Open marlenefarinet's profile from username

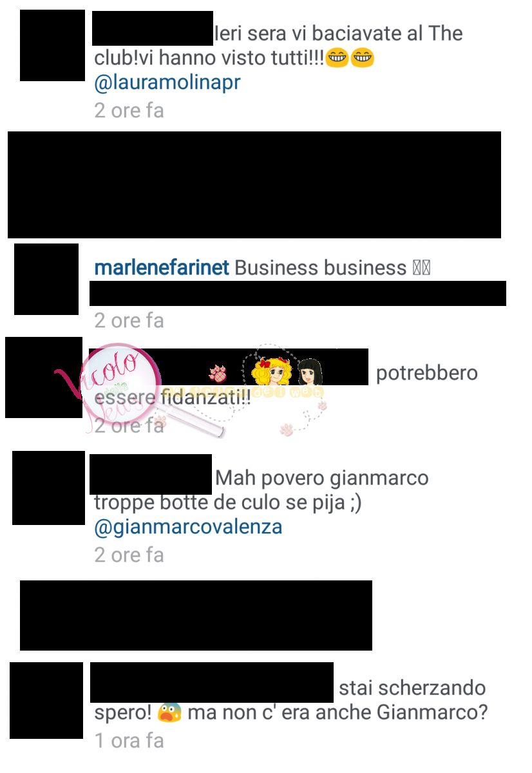pos(162,268)
